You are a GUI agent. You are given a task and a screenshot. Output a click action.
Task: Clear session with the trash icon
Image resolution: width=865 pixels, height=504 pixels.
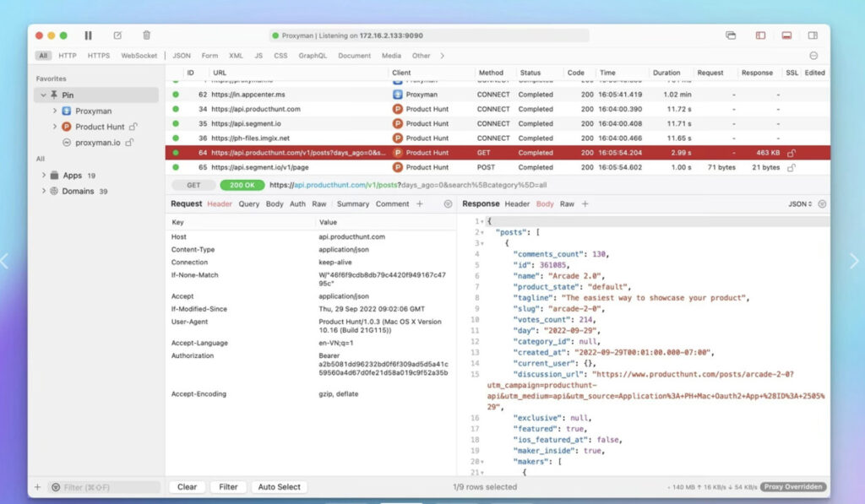tap(146, 35)
